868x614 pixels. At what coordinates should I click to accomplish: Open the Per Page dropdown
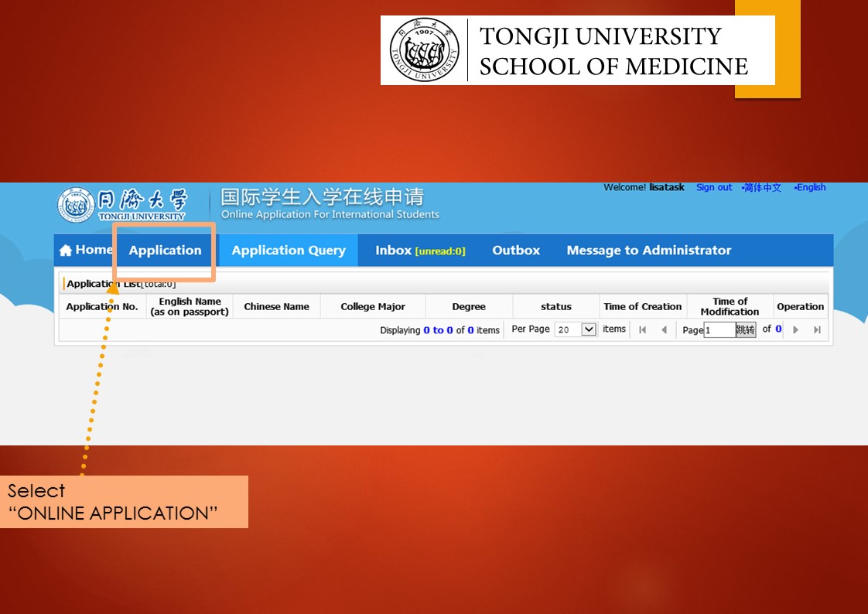point(576,329)
